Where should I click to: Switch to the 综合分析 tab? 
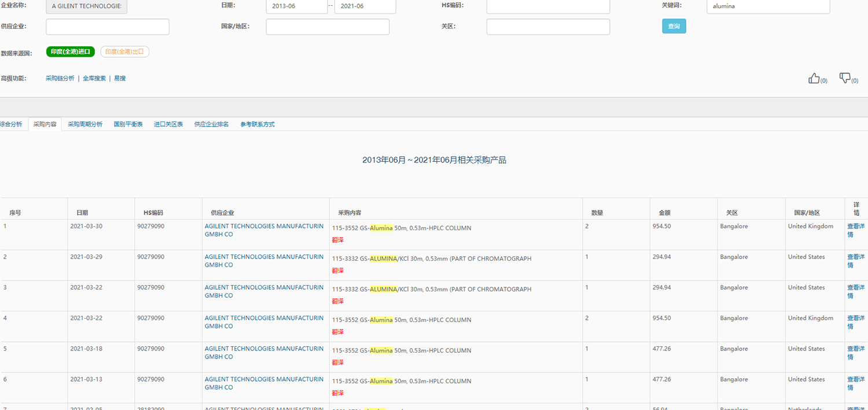(11, 124)
